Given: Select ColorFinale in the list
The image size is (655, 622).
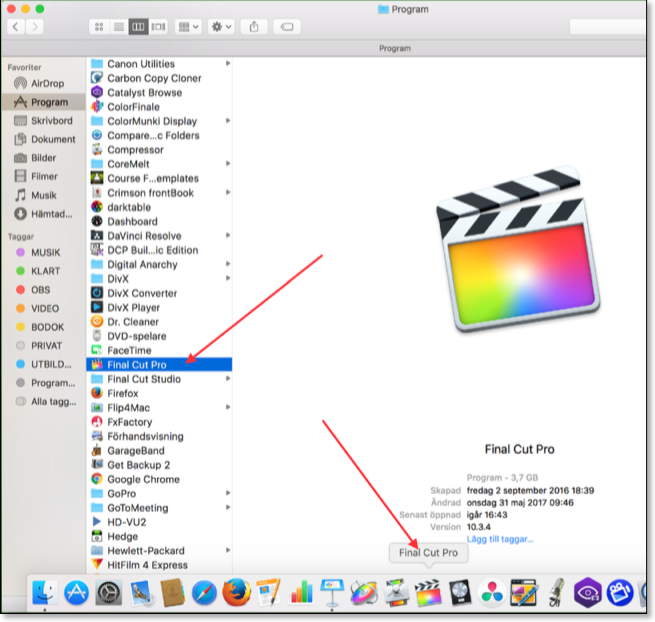Looking at the screenshot, I should [159, 107].
